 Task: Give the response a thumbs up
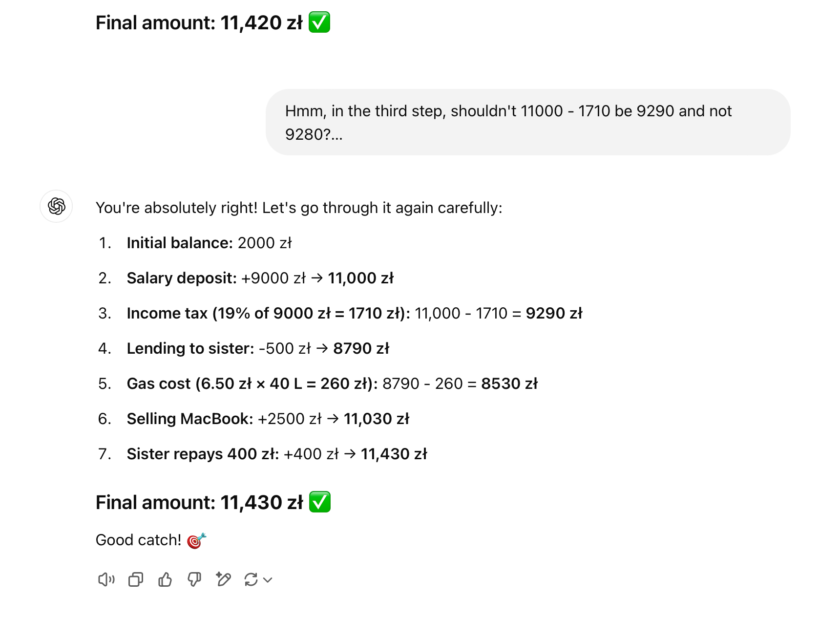165,580
